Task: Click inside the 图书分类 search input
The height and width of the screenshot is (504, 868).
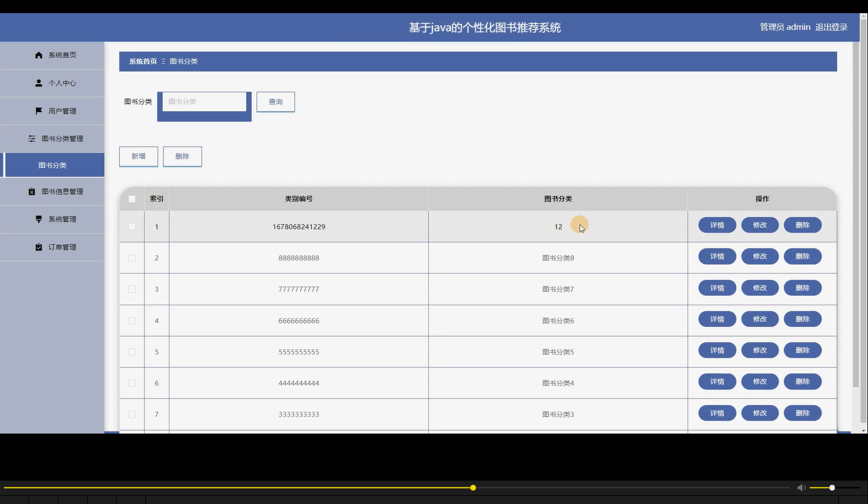Action: click(x=204, y=101)
